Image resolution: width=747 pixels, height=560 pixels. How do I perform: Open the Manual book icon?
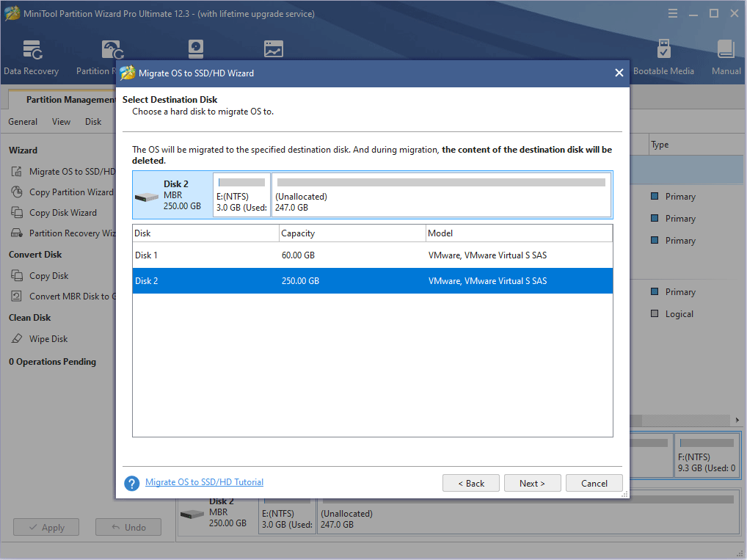(x=726, y=49)
